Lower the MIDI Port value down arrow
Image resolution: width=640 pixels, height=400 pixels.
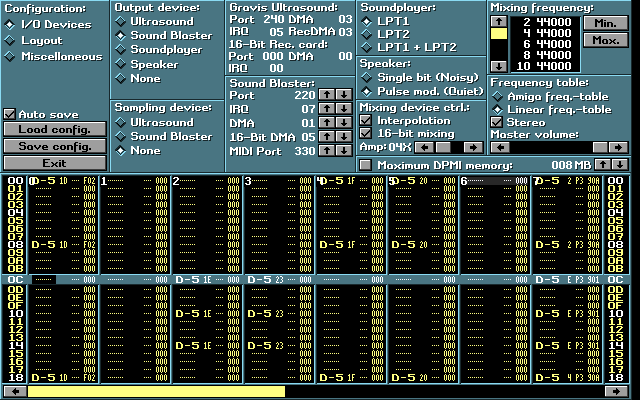click(345, 150)
